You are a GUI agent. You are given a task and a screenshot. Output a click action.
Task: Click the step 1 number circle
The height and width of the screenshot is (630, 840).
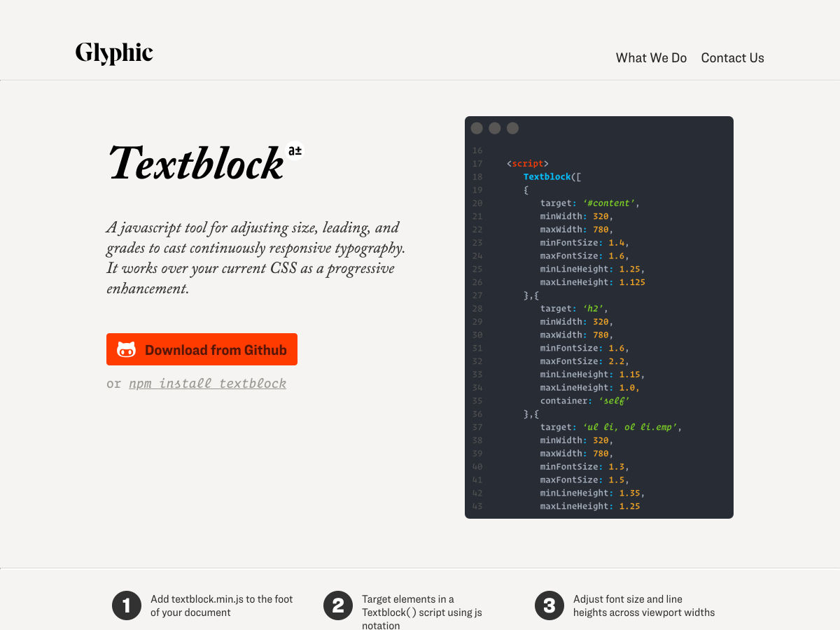pos(127,605)
